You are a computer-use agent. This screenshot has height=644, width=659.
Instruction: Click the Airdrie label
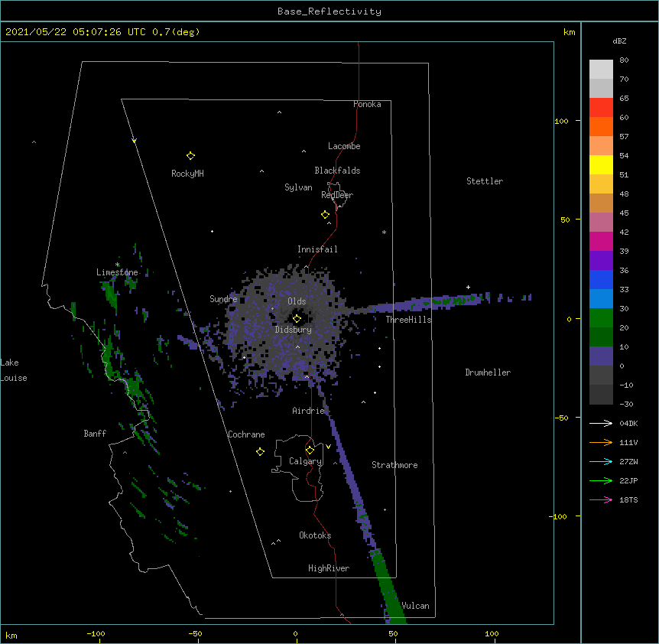309,411
